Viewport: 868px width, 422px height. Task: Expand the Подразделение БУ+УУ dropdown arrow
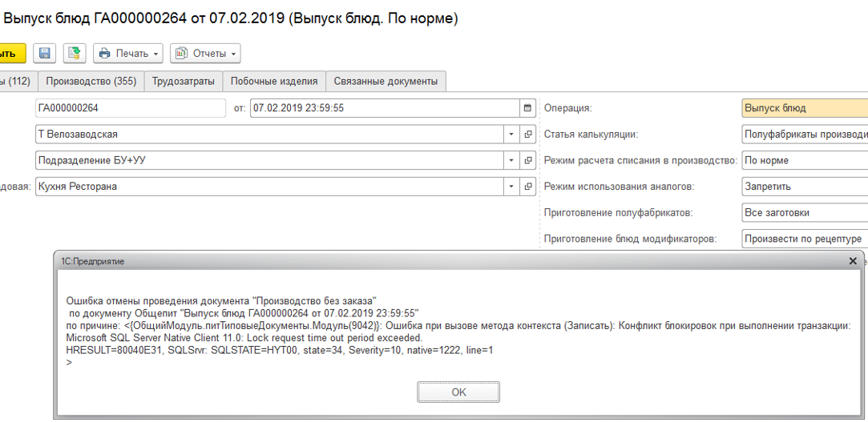pyautogui.click(x=511, y=160)
